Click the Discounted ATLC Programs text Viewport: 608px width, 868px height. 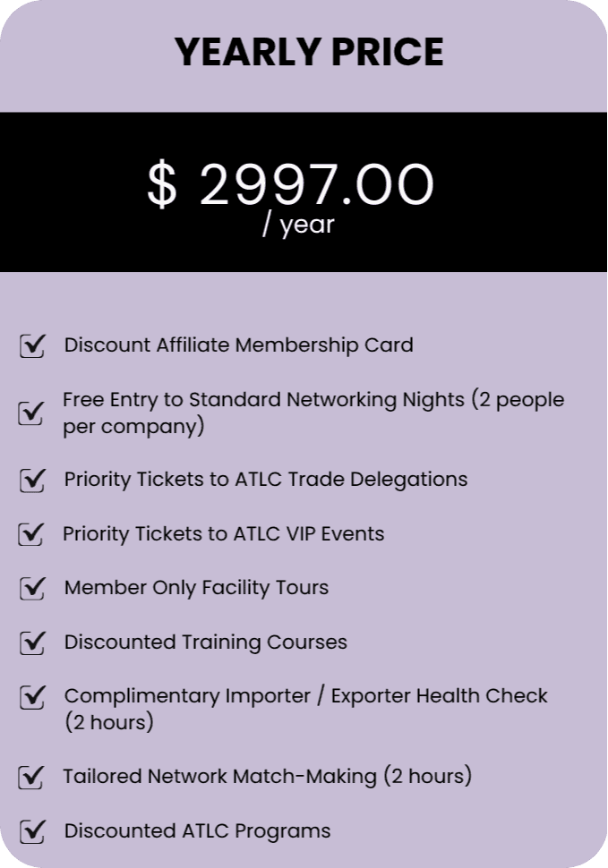[197, 831]
